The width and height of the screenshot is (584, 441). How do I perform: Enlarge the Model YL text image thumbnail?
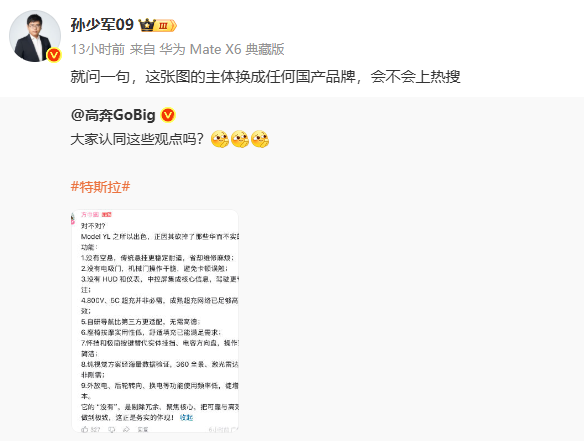155,321
